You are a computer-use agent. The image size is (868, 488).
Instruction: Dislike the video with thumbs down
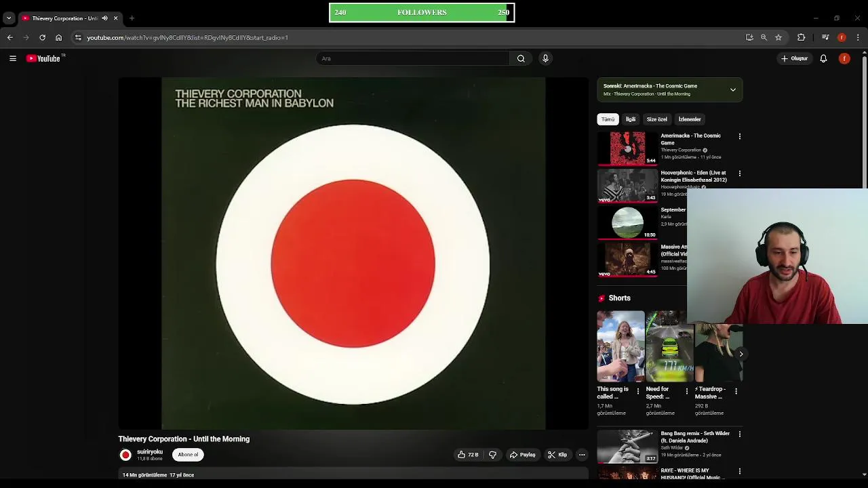click(x=493, y=455)
